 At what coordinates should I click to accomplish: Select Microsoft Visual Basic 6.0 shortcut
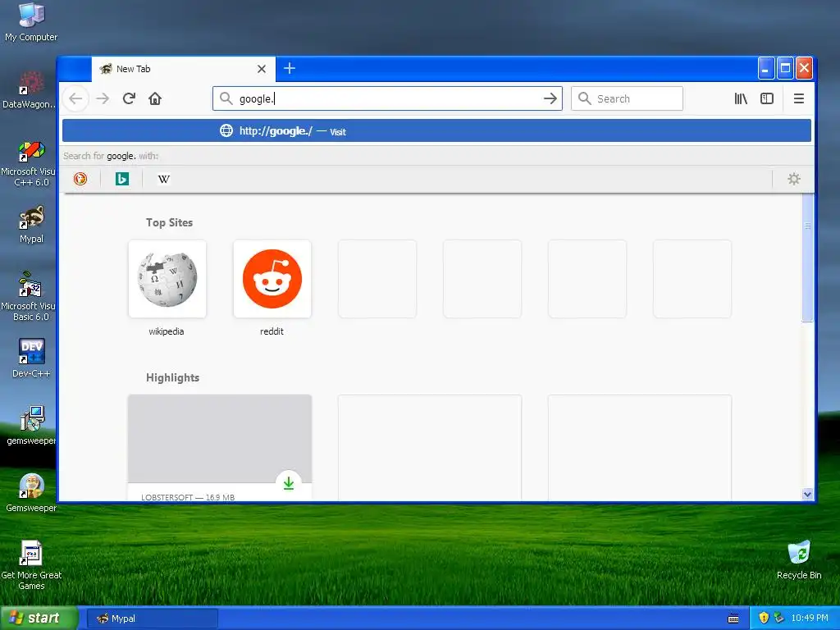tap(29, 297)
